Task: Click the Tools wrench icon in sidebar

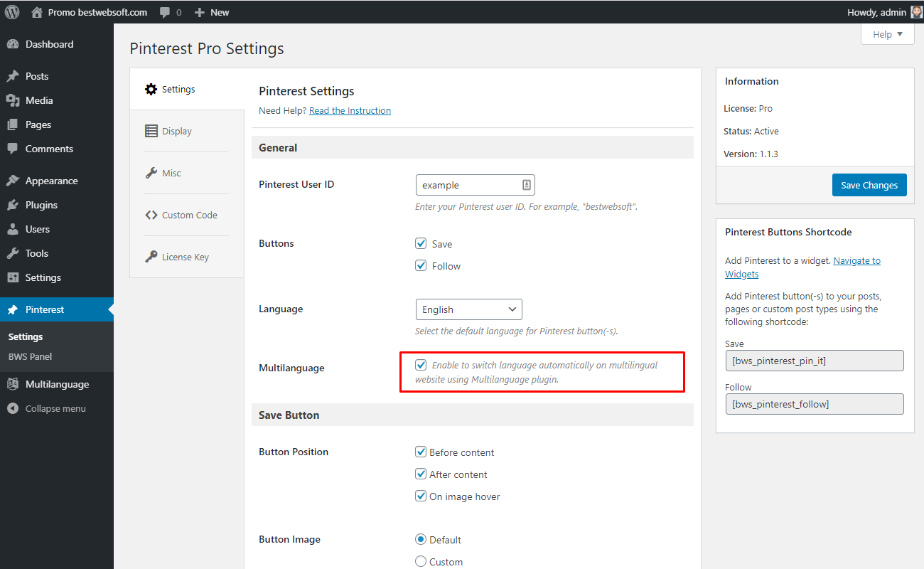Action: tap(13, 253)
